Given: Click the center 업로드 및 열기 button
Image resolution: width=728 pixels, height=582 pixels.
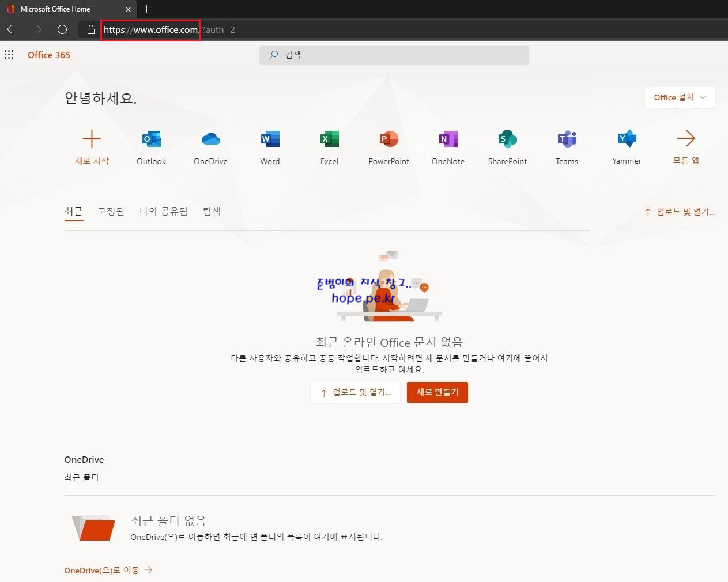Looking at the screenshot, I should (355, 392).
